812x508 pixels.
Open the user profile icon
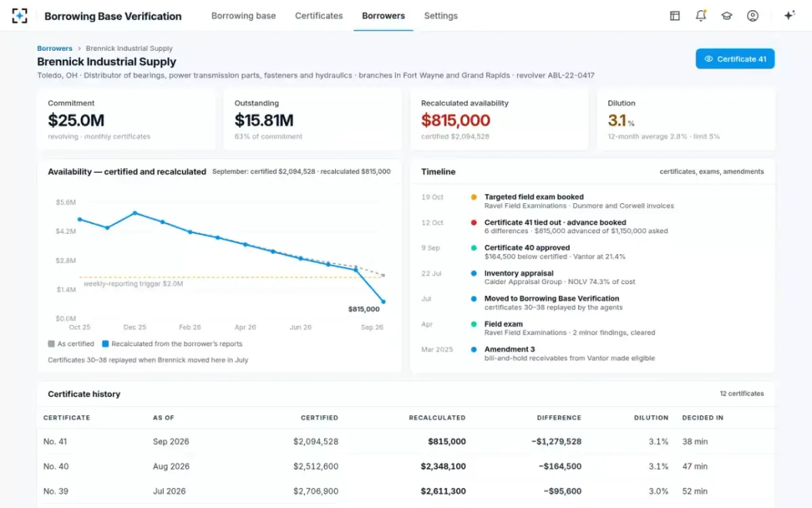(x=752, y=16)
